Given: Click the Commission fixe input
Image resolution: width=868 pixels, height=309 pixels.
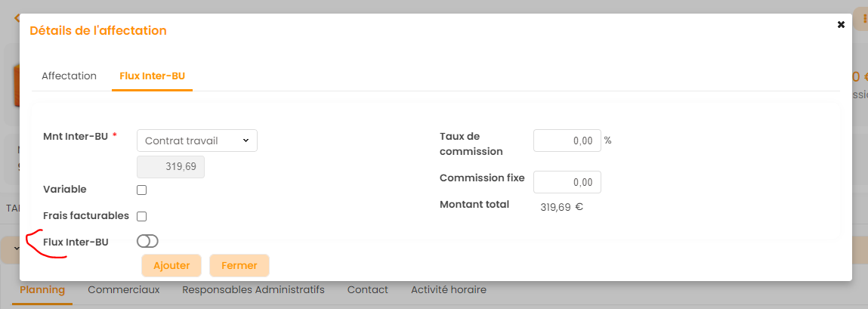Looking at the screenshot, I should point(567,182).
